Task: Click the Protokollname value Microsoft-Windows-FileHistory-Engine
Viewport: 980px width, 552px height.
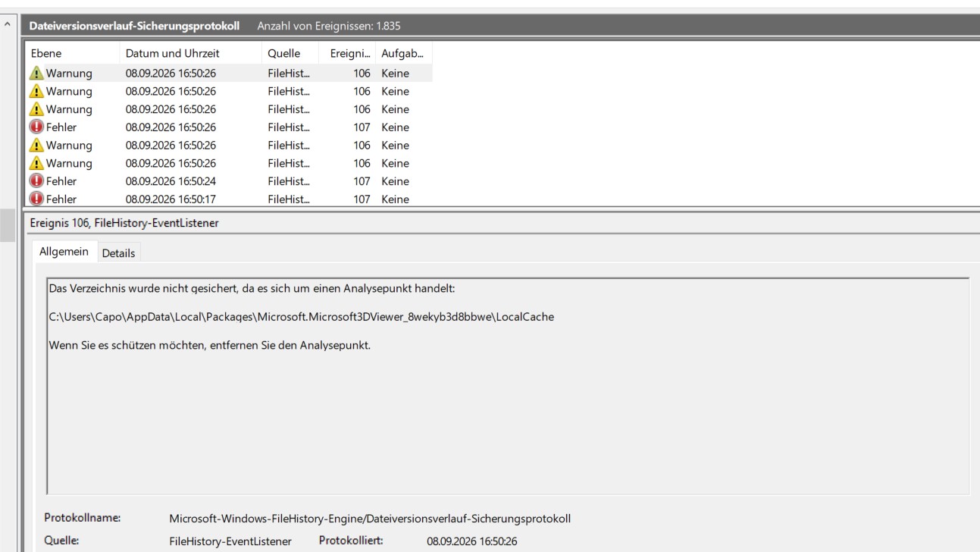Action: 370,519
